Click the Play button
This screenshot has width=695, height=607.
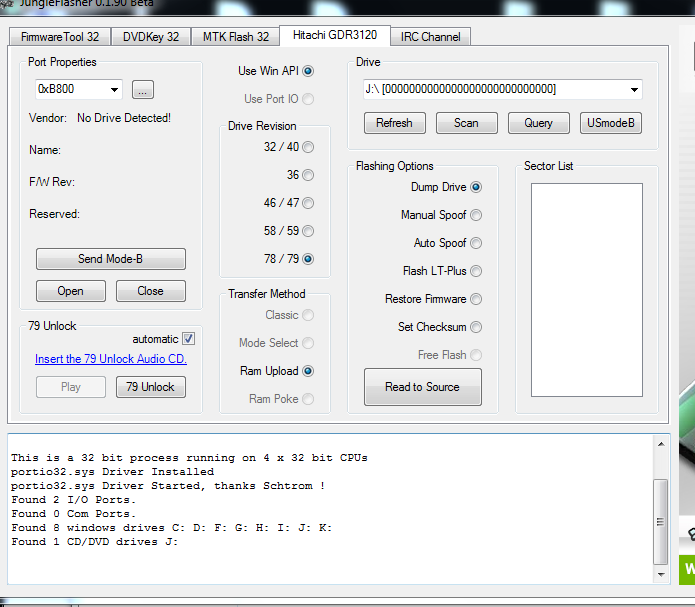coord(71,387)
